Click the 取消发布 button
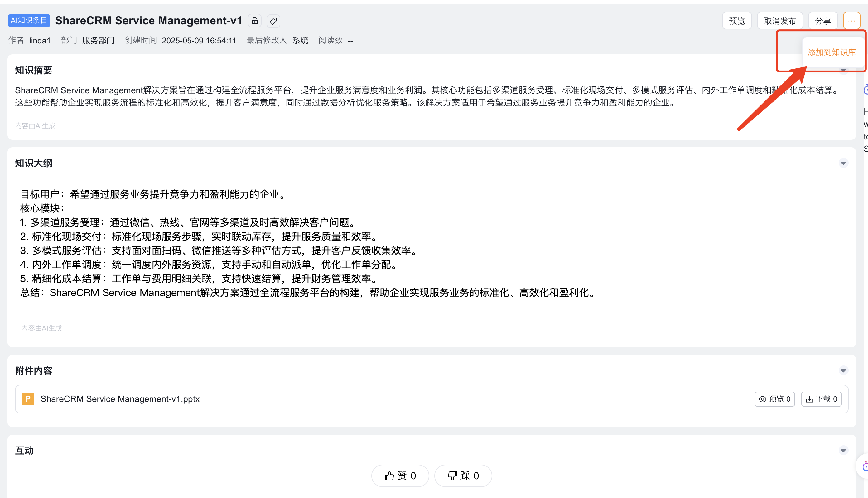Screen dimensions: 868x498 780,21
